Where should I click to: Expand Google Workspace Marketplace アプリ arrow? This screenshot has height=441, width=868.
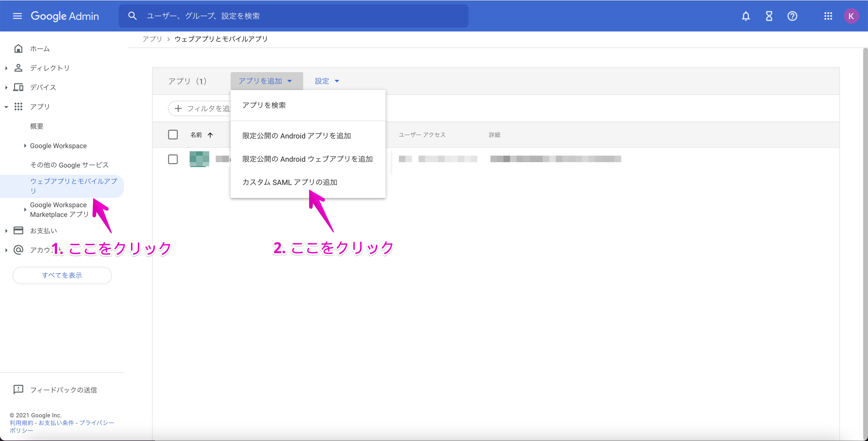[x=25, y=210]
